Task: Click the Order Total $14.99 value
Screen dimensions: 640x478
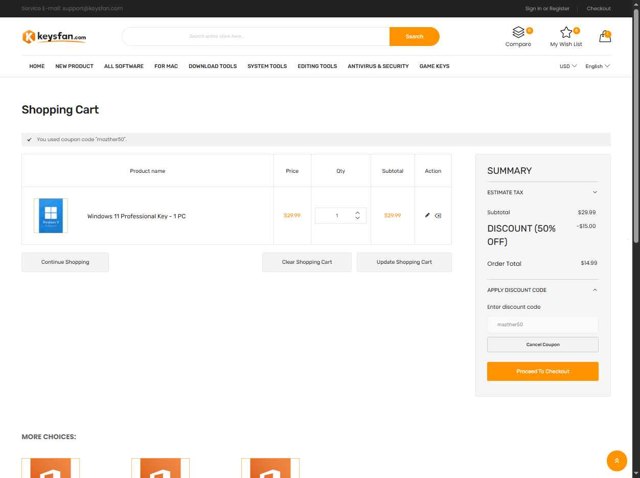Action: [589, 263]
